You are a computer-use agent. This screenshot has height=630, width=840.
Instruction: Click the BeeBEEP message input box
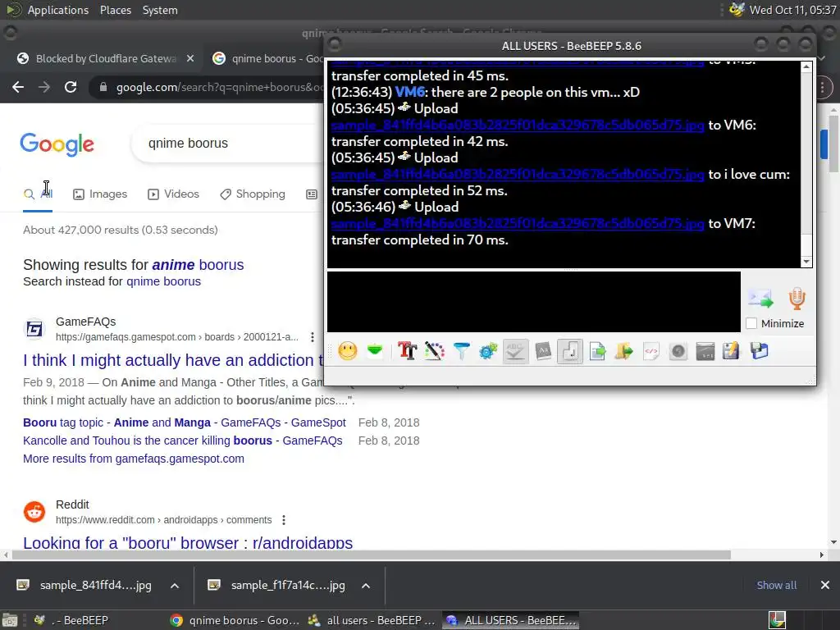tap(533, 302)
